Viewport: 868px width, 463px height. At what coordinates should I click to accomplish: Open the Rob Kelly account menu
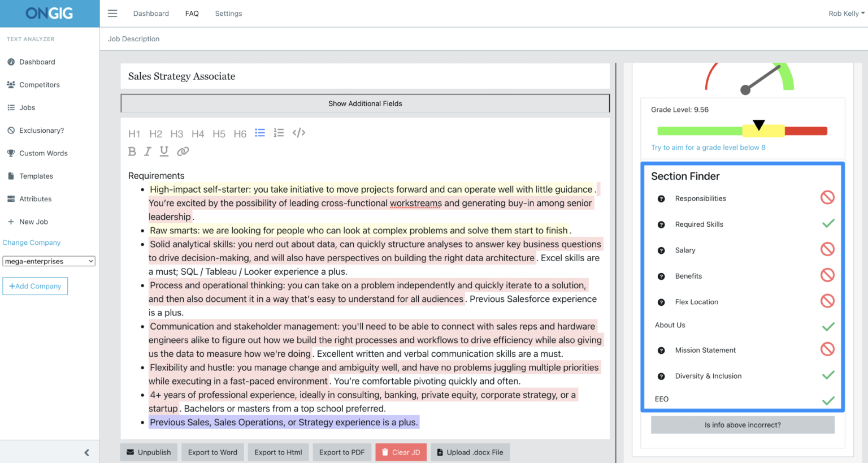(x=846, y=13)
